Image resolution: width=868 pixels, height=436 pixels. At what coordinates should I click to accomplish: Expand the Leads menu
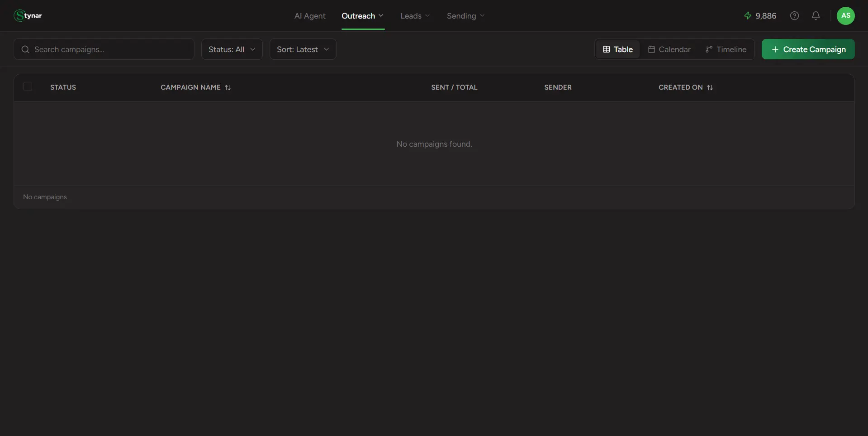coord(415,16)
